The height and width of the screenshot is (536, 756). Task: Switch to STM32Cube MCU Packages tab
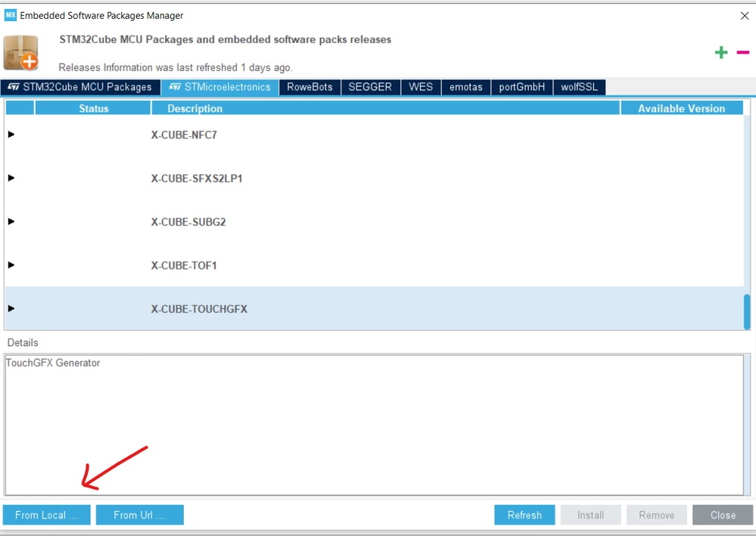[x=80, y=87]
